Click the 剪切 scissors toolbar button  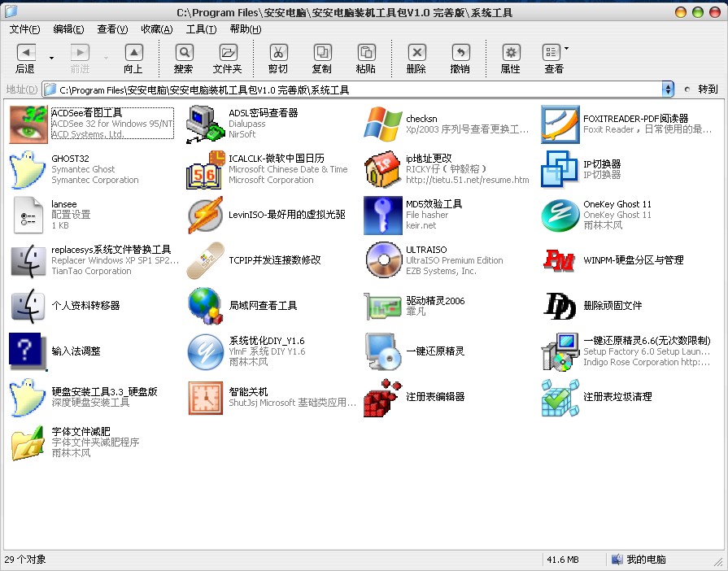coord(277,59)
